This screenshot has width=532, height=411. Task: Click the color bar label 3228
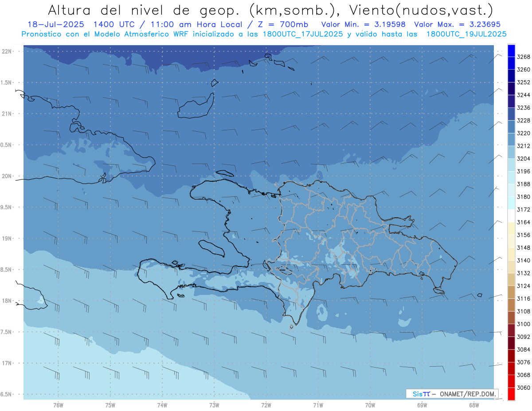523,121
